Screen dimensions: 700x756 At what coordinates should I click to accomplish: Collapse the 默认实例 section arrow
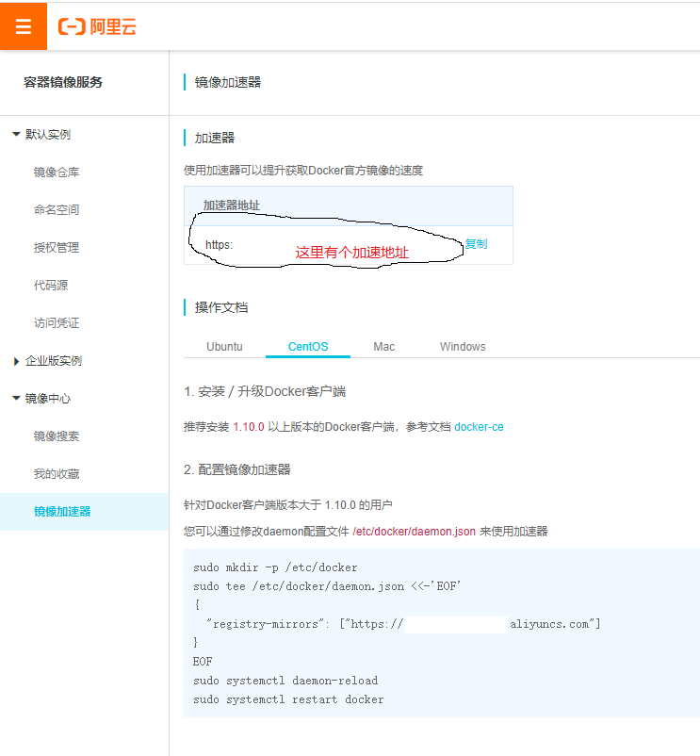coord(16,134)
